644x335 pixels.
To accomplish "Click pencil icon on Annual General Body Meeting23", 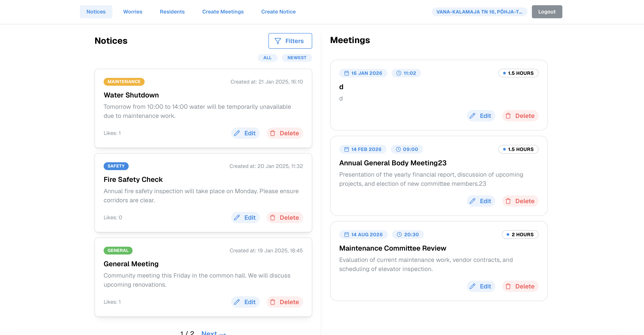I will tap(472, 201).
